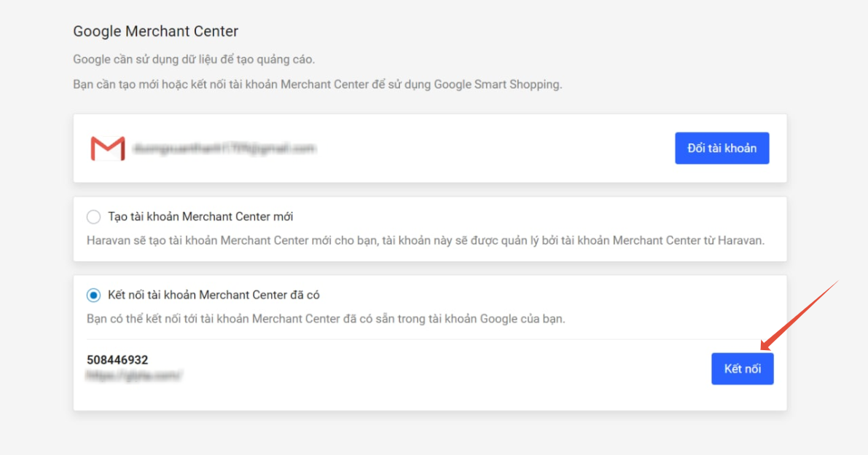
Task: Click the "Google Smart Shopping" text in the description
Action: pyautogui.click(x=497, y=84)
